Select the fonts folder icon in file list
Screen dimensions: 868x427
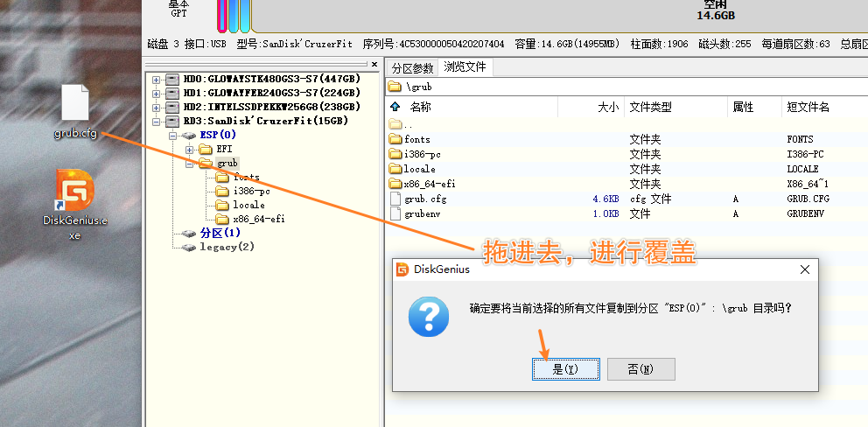pyautogui.click(x=395, y=139)
